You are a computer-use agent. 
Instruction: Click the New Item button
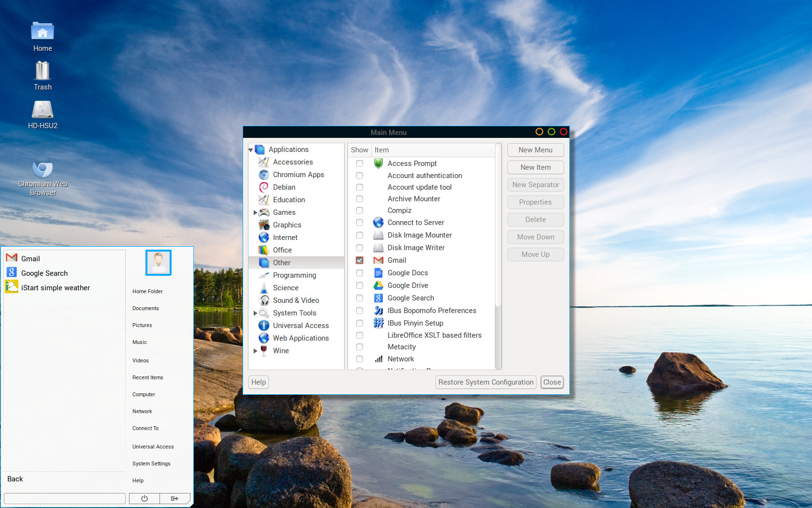[536, 167]
